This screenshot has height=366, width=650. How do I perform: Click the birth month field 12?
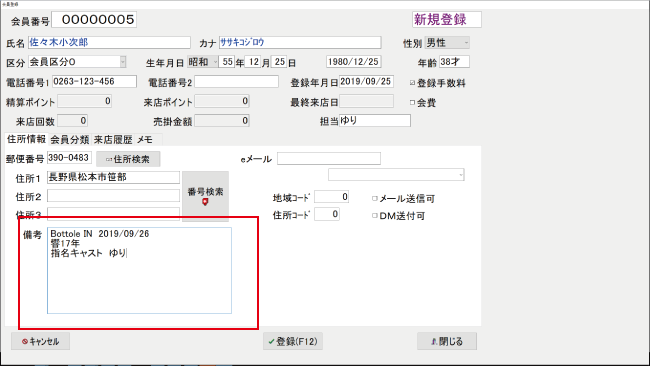tap(253, 62)
